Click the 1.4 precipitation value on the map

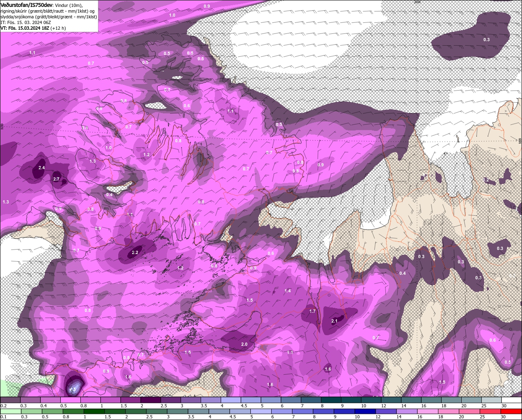point(288,291)
